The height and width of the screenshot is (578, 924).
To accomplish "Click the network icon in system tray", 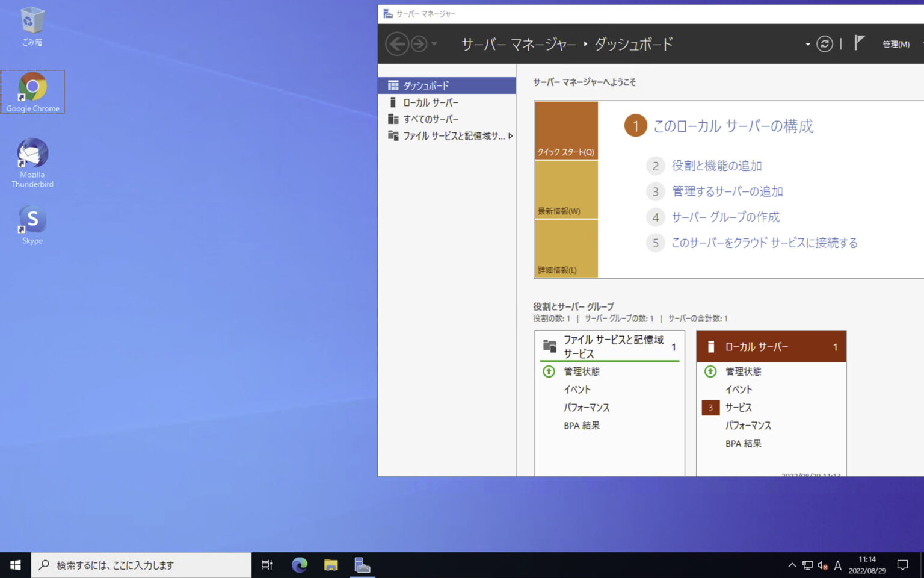I will tap(807, 565).
